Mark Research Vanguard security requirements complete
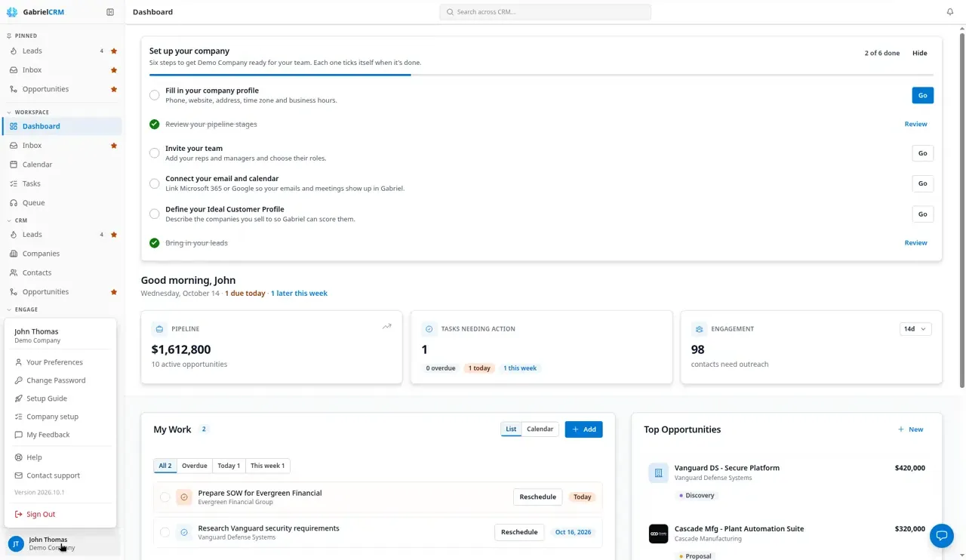The width and height of the screenshot is (966, 560). pyautogui.click(x=165, y=532)
